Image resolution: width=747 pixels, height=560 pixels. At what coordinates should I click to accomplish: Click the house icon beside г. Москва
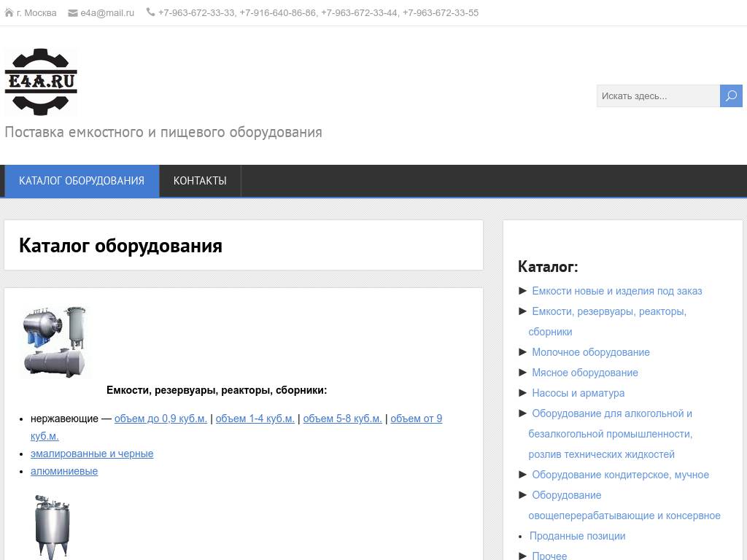pyautogui.click(x=8, y=12)
